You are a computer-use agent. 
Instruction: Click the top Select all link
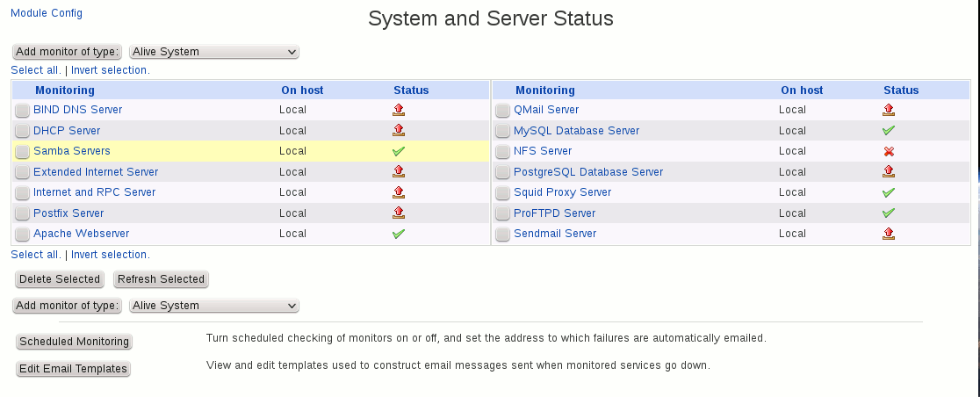36,70
